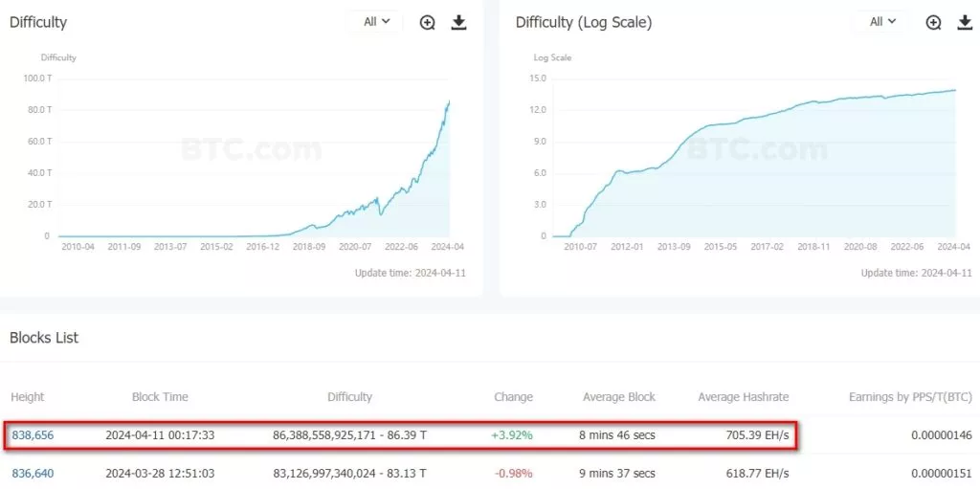Zoom into the Difficulty chart
This screenshot has height=489, width=980.
428,23
